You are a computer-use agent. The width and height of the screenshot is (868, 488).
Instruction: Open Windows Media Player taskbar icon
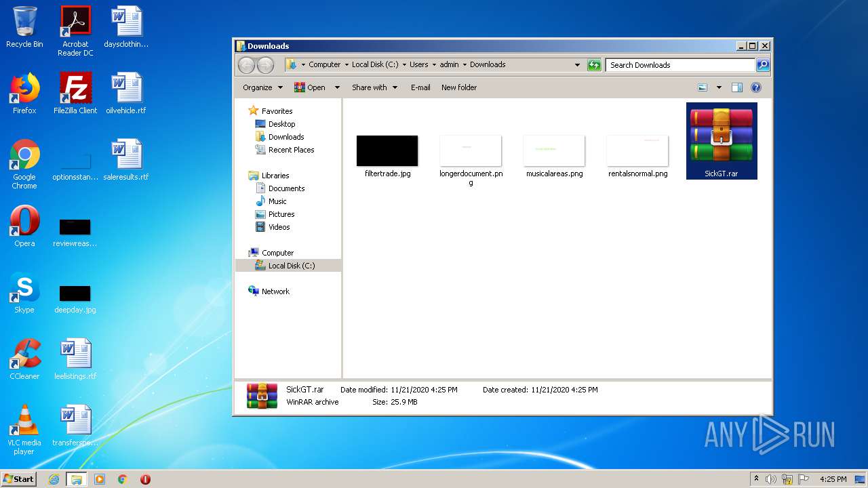(100, 479)
